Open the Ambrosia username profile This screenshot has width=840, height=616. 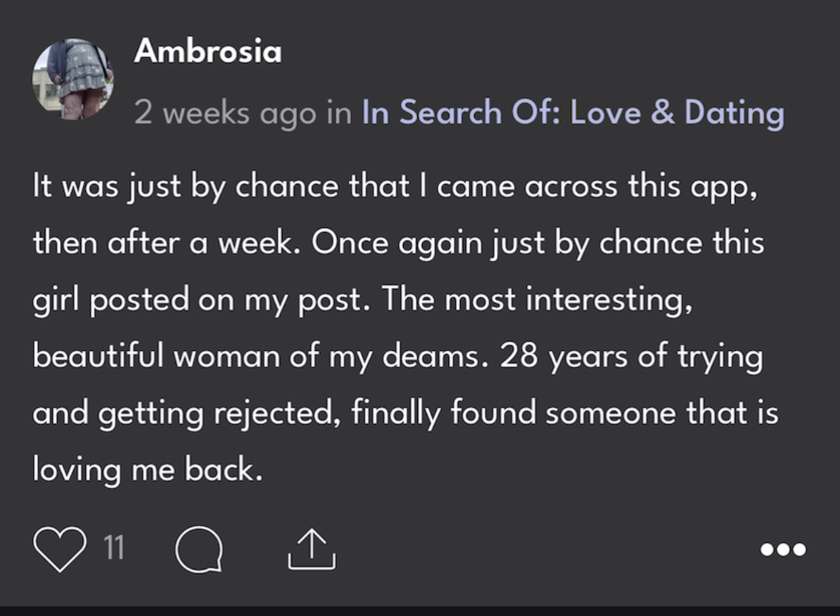click(x=208, y=51)
